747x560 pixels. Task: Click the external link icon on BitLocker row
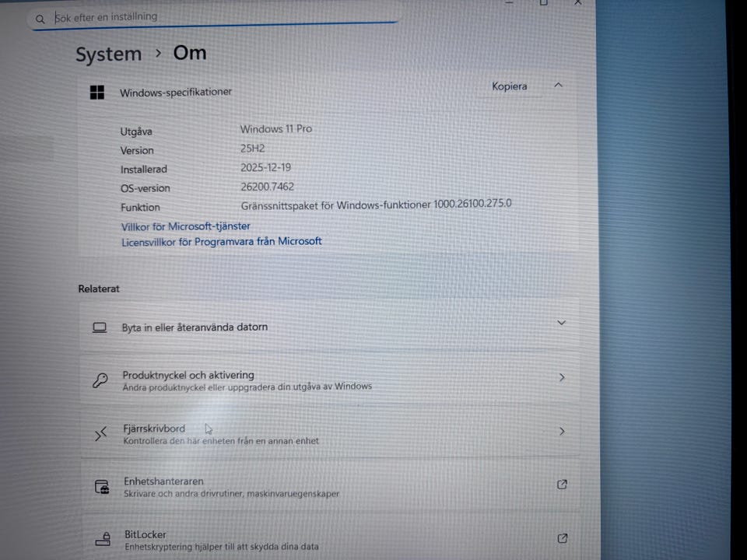(x=562, y=538)
